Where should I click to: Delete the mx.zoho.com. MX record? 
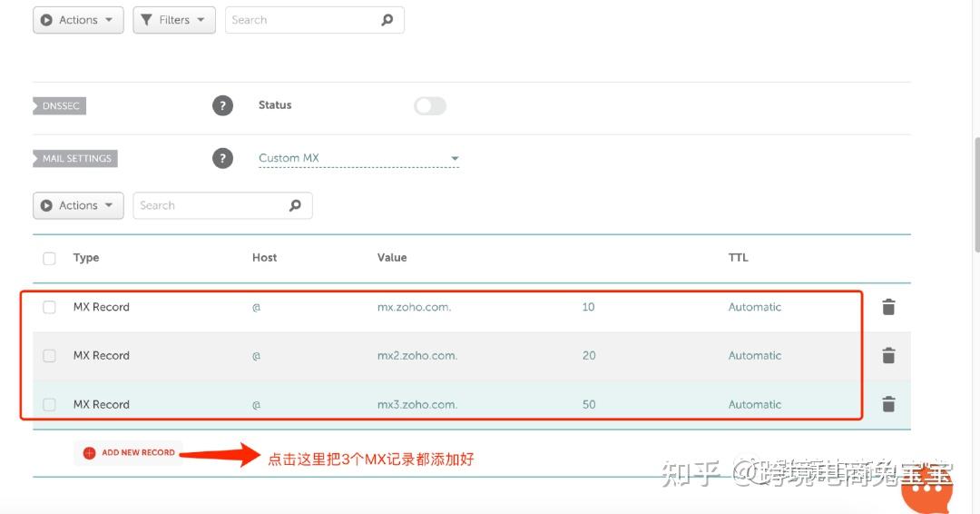coord(888,307)
